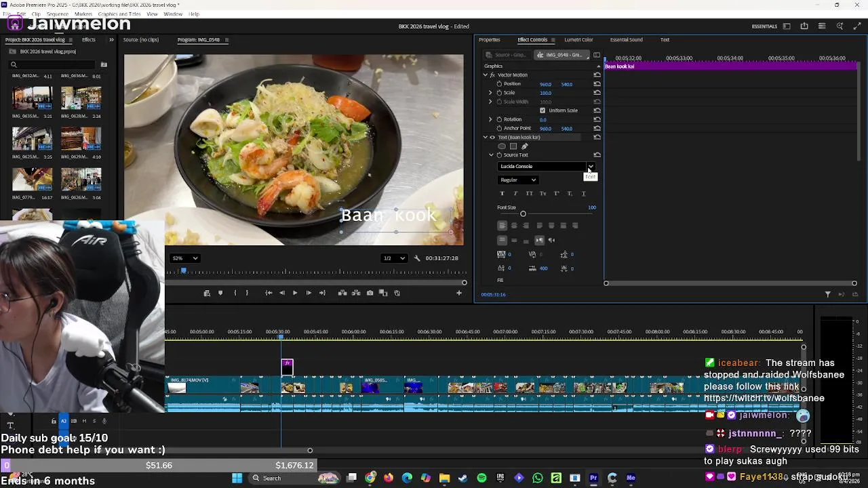Click the Faux Italic text style icon
This screenshot has height=488, width=868.
click(x=515, y=194)
